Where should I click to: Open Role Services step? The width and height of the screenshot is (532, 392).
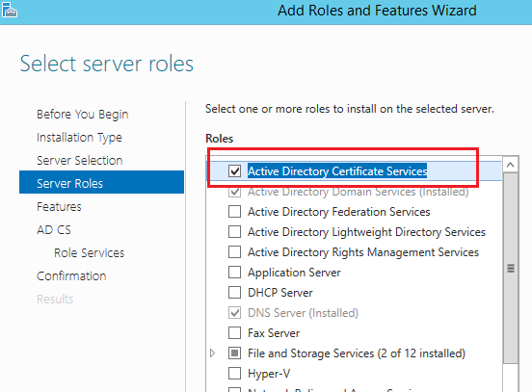[90, 253]
